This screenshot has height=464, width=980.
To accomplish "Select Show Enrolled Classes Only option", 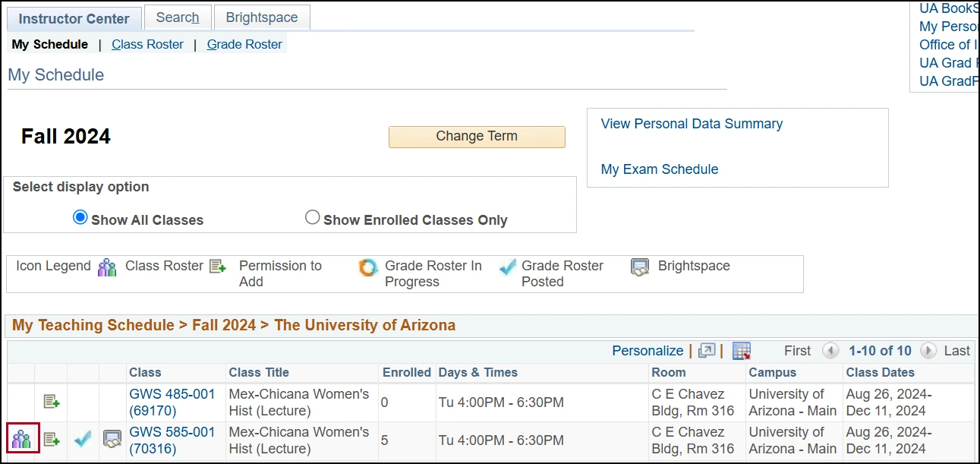I will click(x=312, y=218).
